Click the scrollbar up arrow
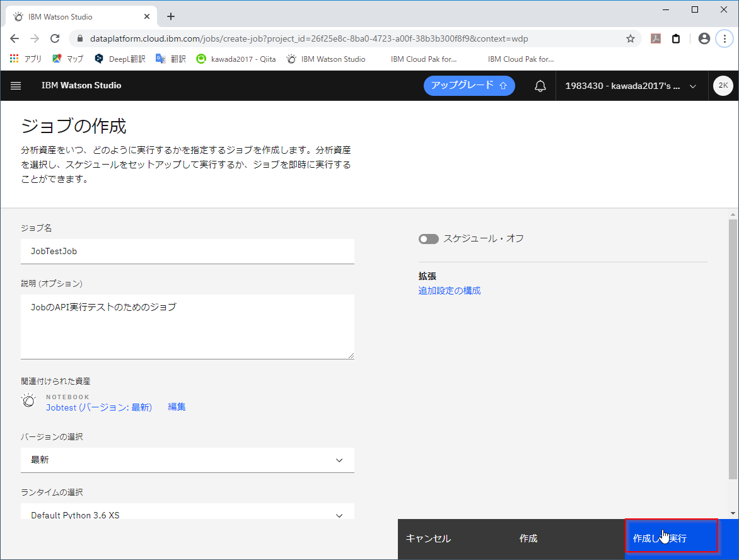The width and height of the screenshot is (739, 560). [733, 215]
